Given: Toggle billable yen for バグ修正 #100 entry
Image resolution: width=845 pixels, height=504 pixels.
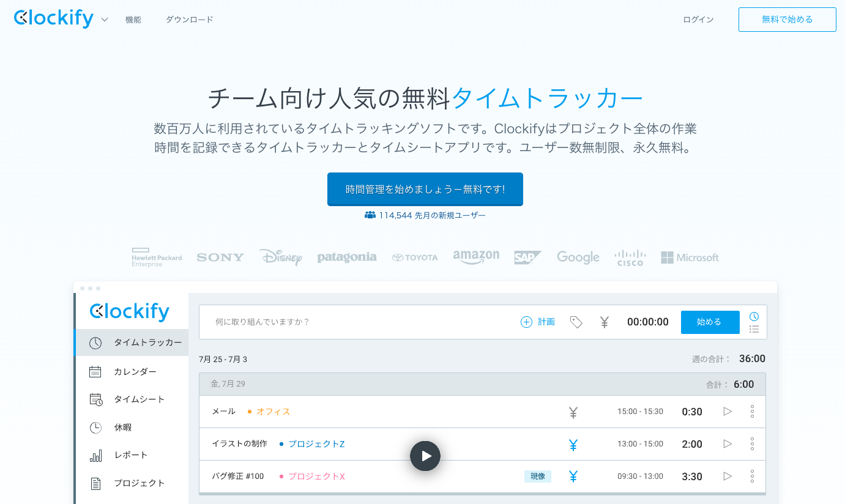Looking at the screenshot, I should [x=573, y=476].
